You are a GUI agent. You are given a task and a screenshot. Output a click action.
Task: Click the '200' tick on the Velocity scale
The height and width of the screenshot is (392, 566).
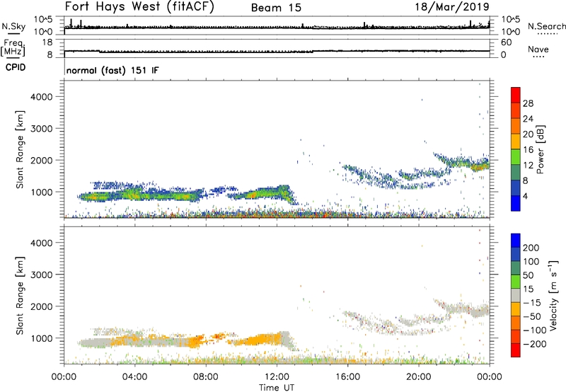coord(531,248)
